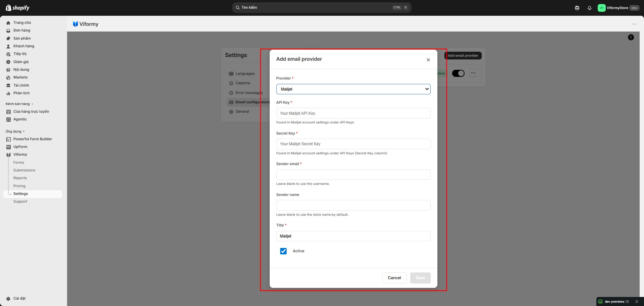Click Cửa hàng trực tuyến store icon
Image resolution: width=644 pixels, height=306 pixels.
(8, 112)
